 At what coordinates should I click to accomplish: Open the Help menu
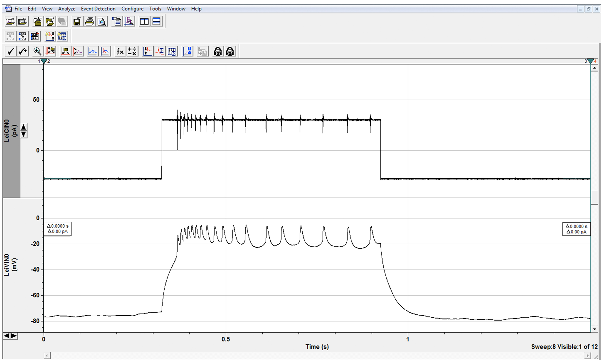pos(196,9)
